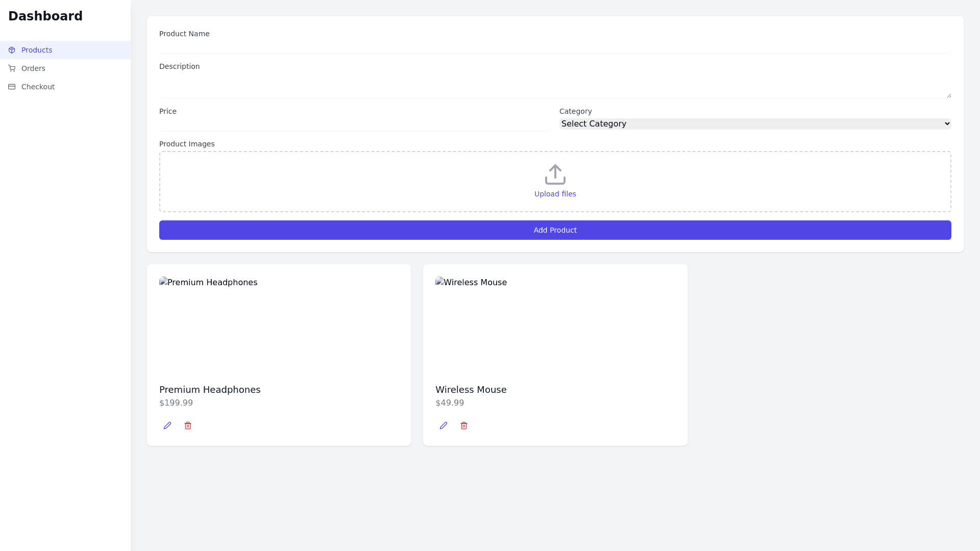Click the Orders cart icon
The image size is (980, 551).
12,68
